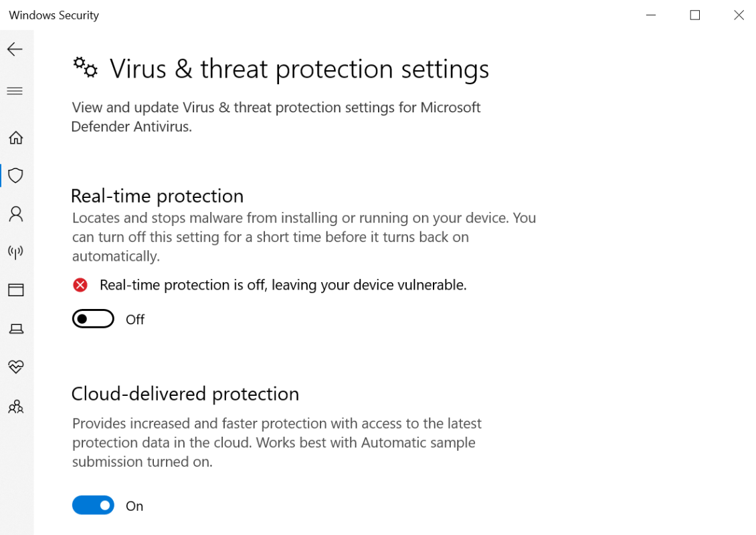Turn off Cloud-delivered protection toggle
The height and width of the screenshot is (535, 756).
(93, 505)
